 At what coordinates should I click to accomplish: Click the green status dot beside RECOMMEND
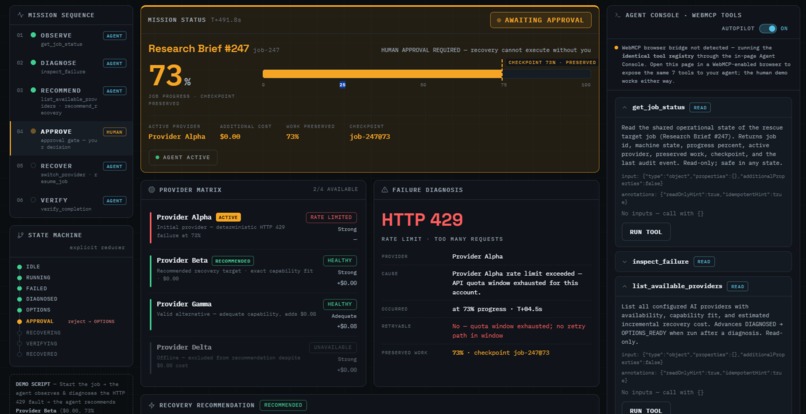(x=33, y=91)
